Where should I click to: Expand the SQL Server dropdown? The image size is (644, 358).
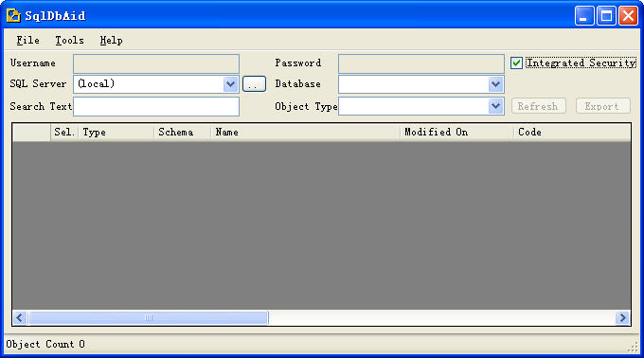pos(230,84)
